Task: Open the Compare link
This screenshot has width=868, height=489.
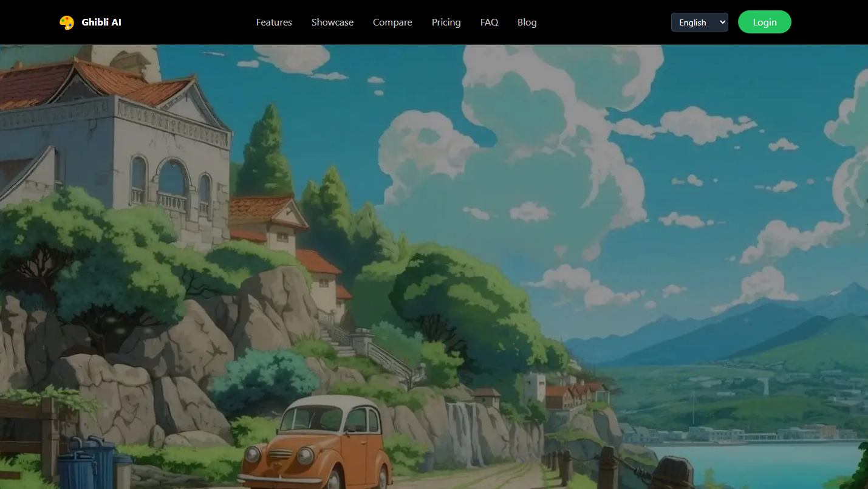Action: 392,22
